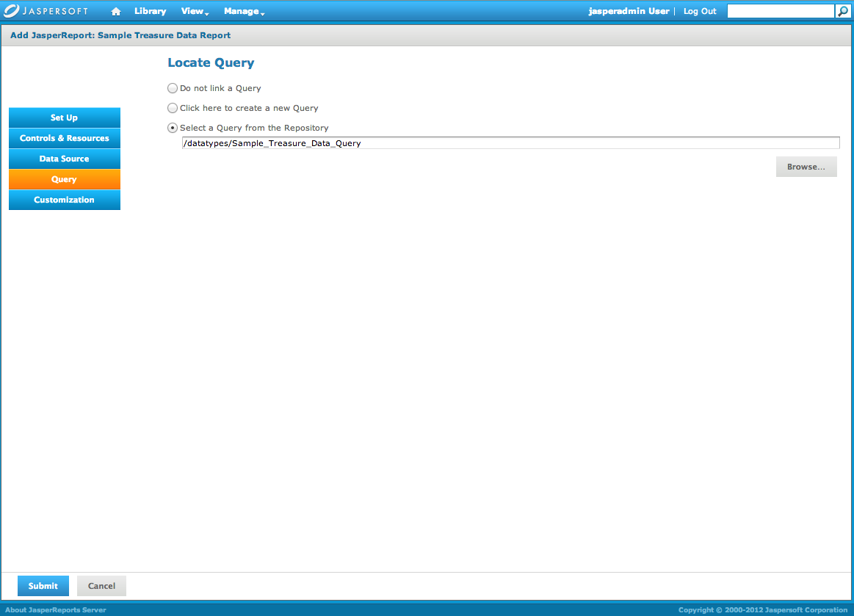Click the copyright Jaspersoft Corporation text

763,610
